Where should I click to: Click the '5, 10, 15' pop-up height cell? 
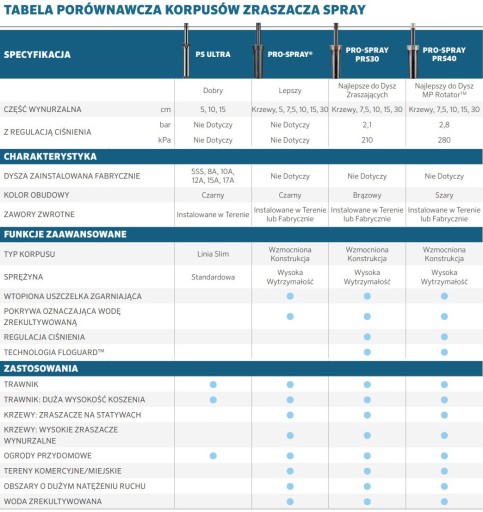tap(213, 109)
